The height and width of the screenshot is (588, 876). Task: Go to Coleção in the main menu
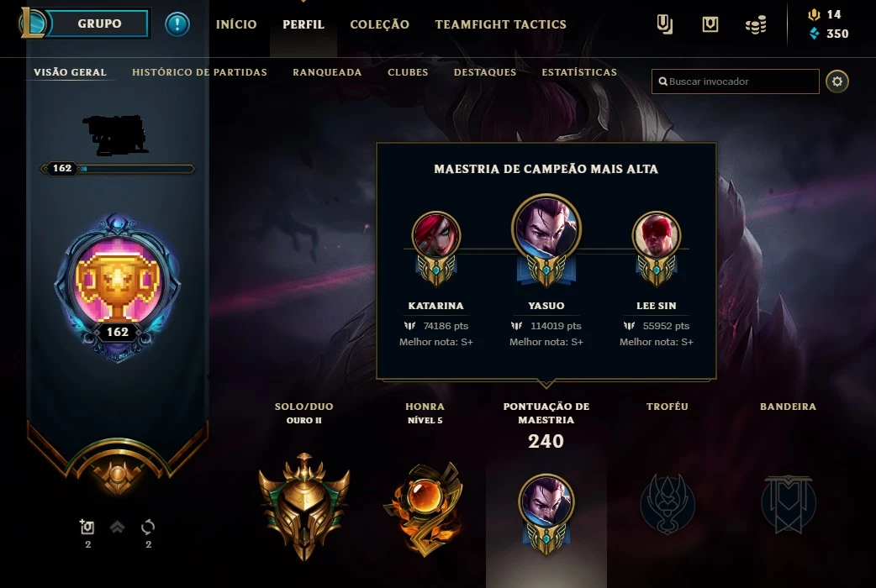(379, 24)
